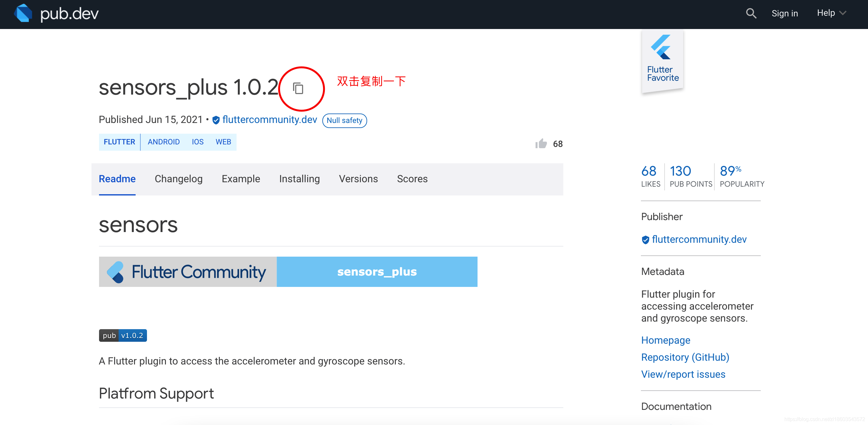The height and width of the screenshot is (425, 868).
Task: Click the 68 LIKES score
Action: (x=651, y=176)
